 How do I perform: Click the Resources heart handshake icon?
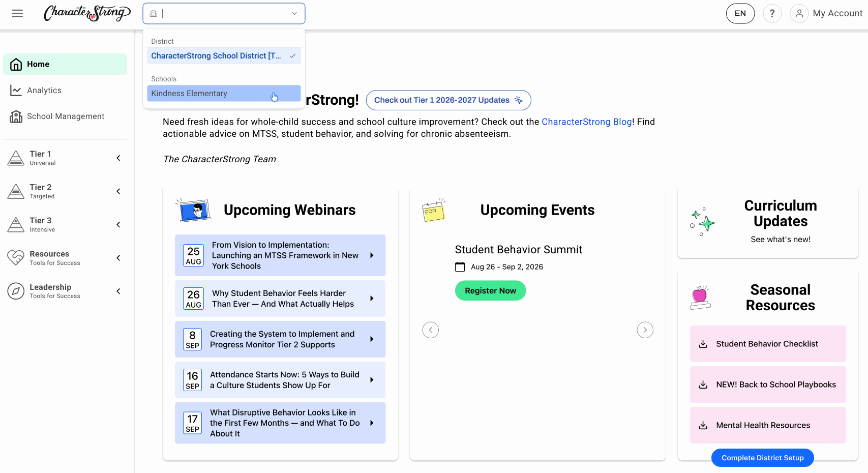pyautogui.click(x=16, y=258)
